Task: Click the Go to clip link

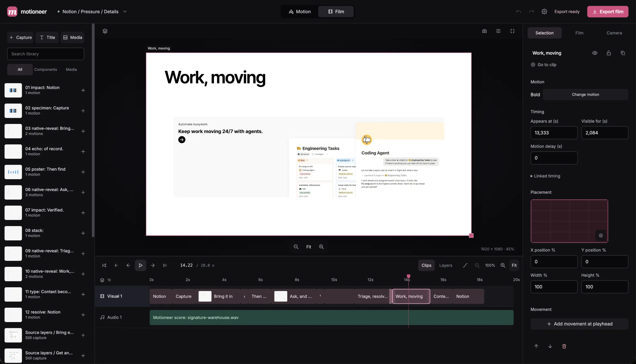Action: click(x=544, y=65)
